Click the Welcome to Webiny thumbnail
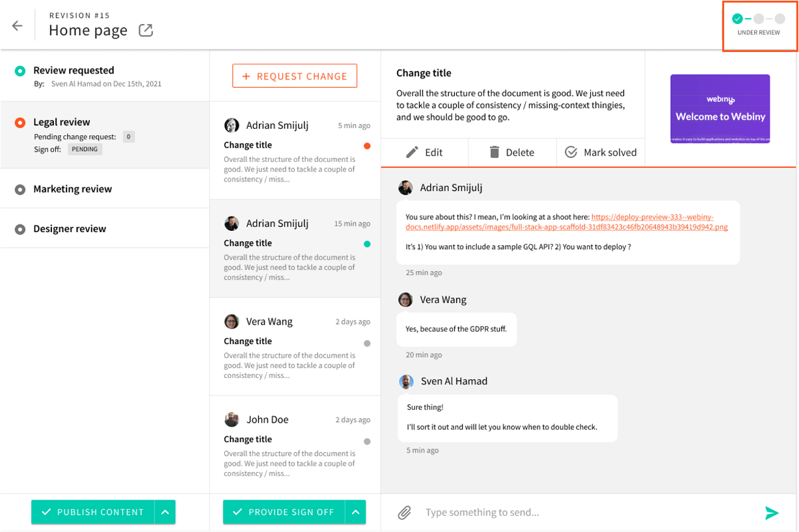The height and width of the screenshot is (532, 799). (x=720, y=109)
